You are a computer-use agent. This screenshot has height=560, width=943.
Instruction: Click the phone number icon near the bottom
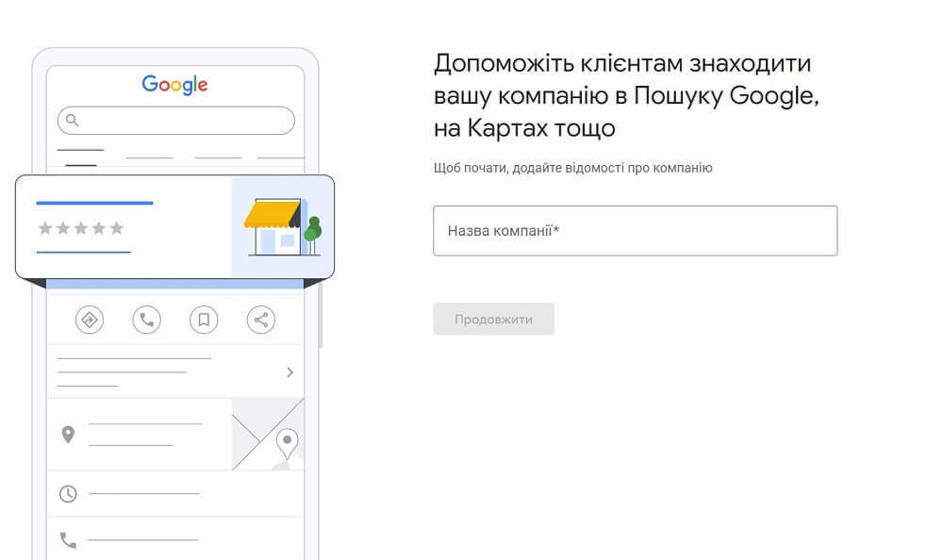point(67,541)
